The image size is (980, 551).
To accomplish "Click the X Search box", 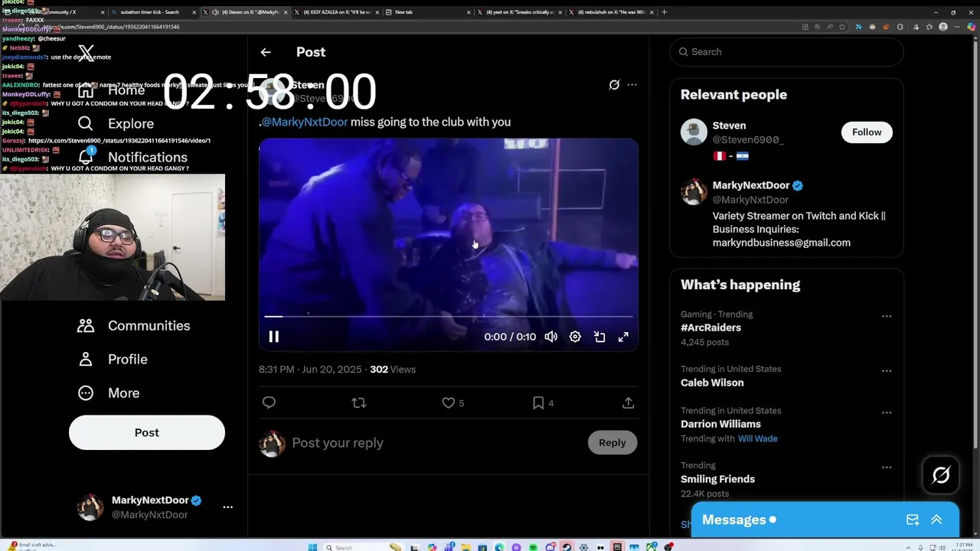I will click(x=786, y=52).
